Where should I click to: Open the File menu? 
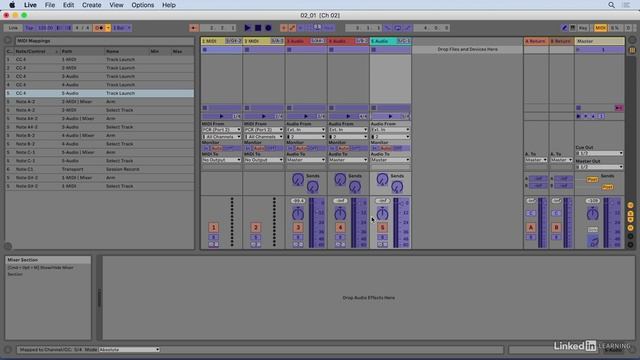tap(50, 5)
